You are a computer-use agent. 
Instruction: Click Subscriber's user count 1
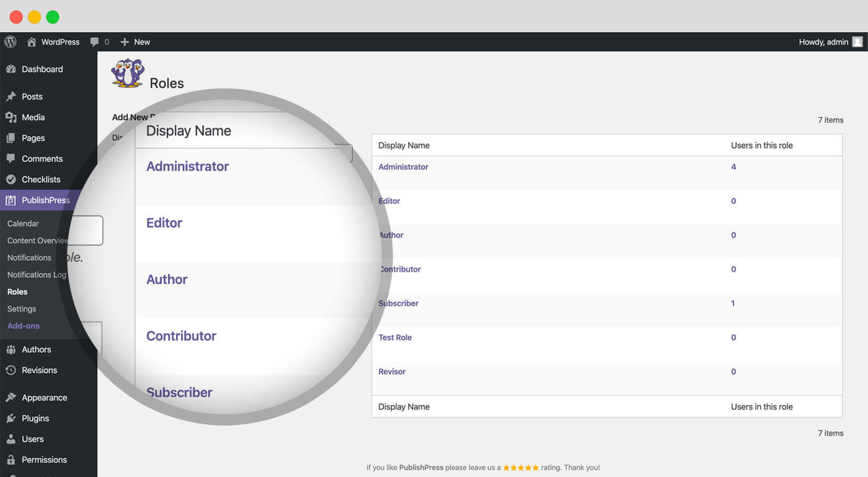[733, 303]
